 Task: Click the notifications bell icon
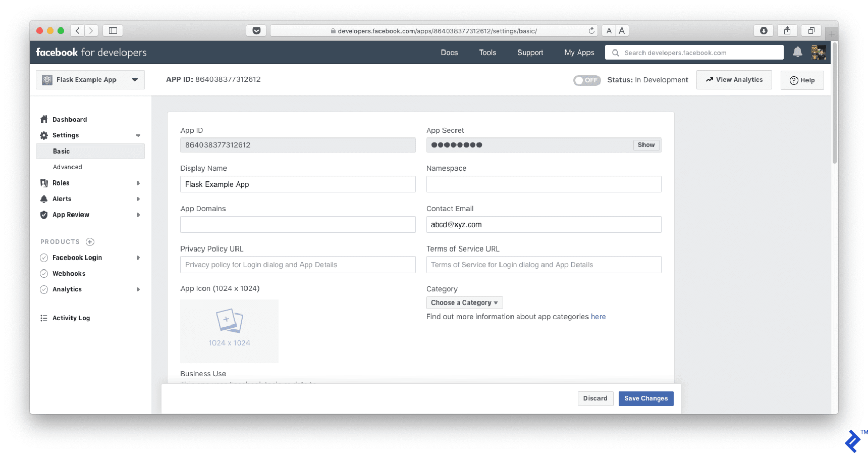(x=797, y=52)
